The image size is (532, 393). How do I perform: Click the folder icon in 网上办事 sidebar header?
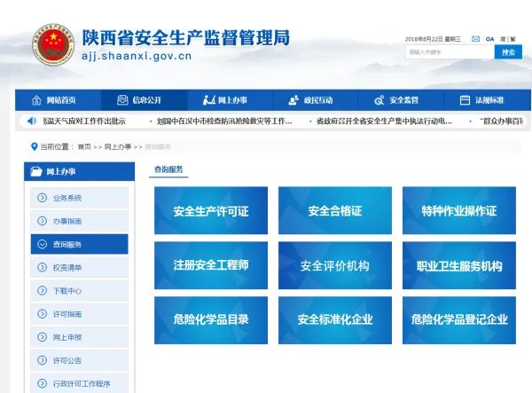36,171
